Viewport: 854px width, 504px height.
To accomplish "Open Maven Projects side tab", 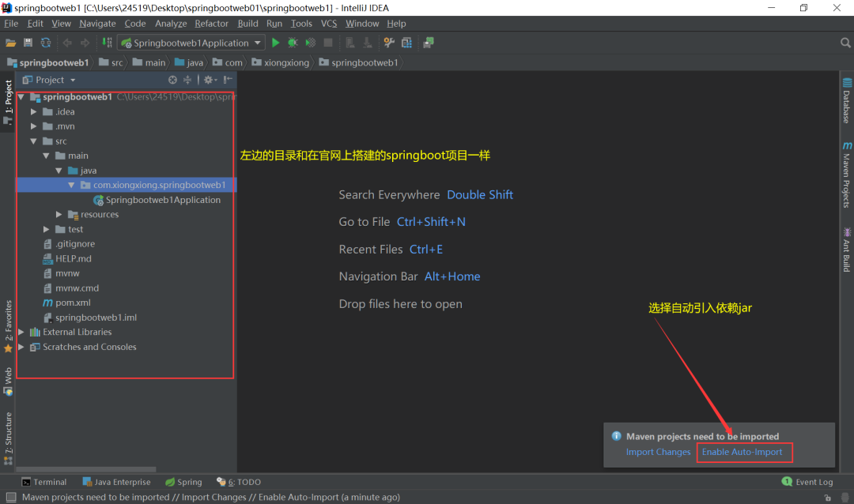I will pos(846,175).
